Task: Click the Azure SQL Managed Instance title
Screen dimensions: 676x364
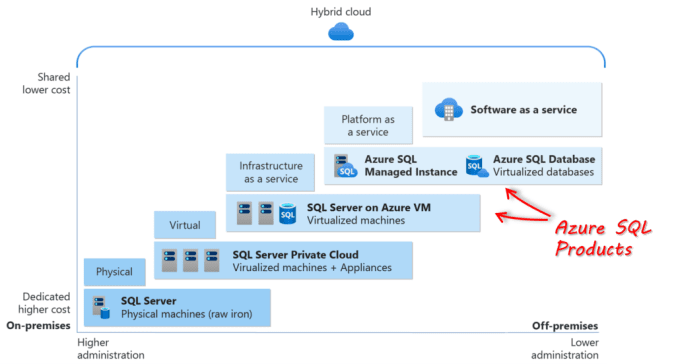Action: click(411, 166)
